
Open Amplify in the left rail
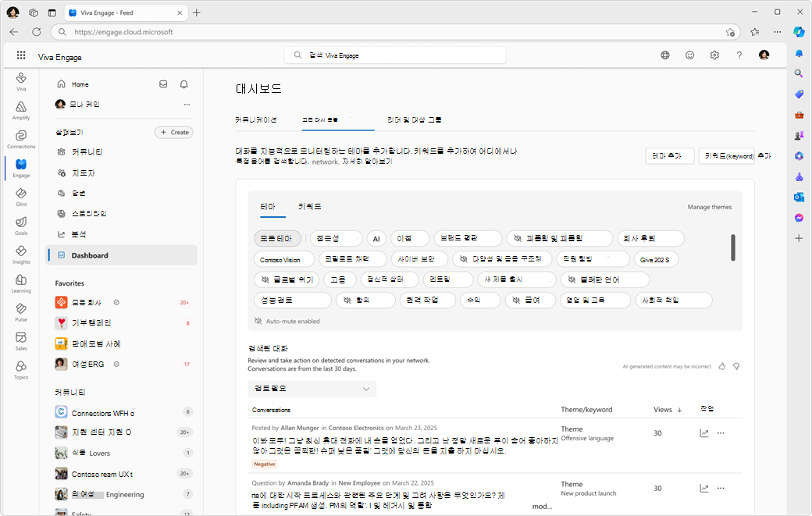21,110
